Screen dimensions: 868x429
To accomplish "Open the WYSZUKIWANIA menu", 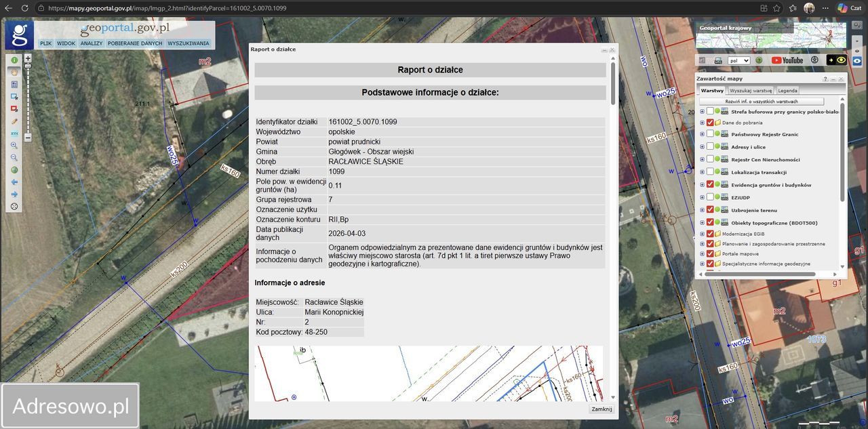I will (x=188, y=43).
